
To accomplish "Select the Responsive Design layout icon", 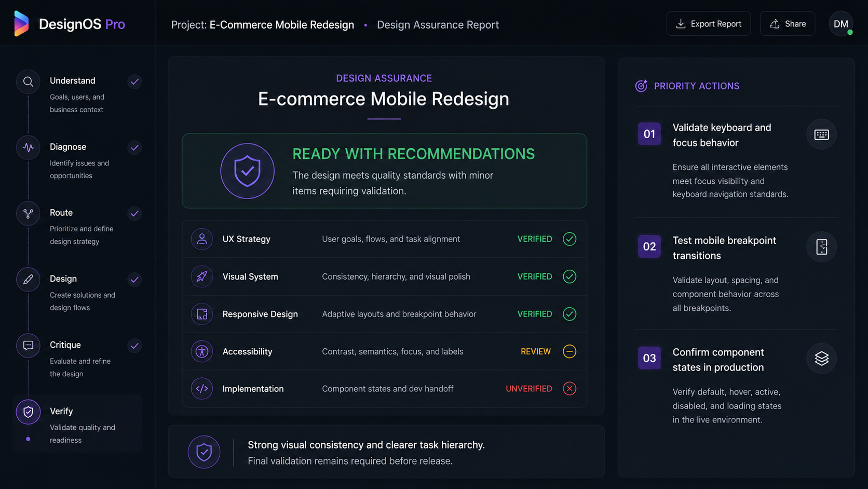I will [x=202, y=314].
